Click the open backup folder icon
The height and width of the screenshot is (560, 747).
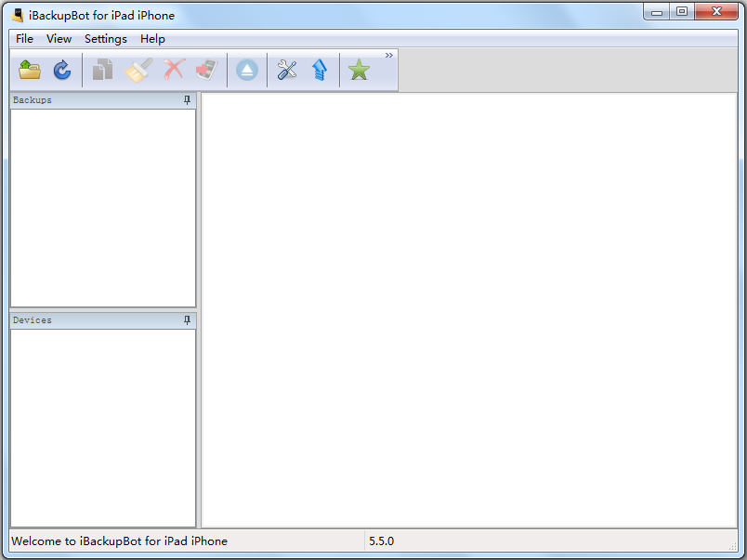(30, 70)
